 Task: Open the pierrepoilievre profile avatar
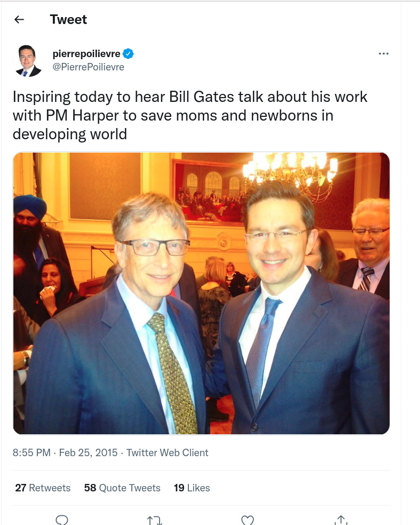[27, 61]
